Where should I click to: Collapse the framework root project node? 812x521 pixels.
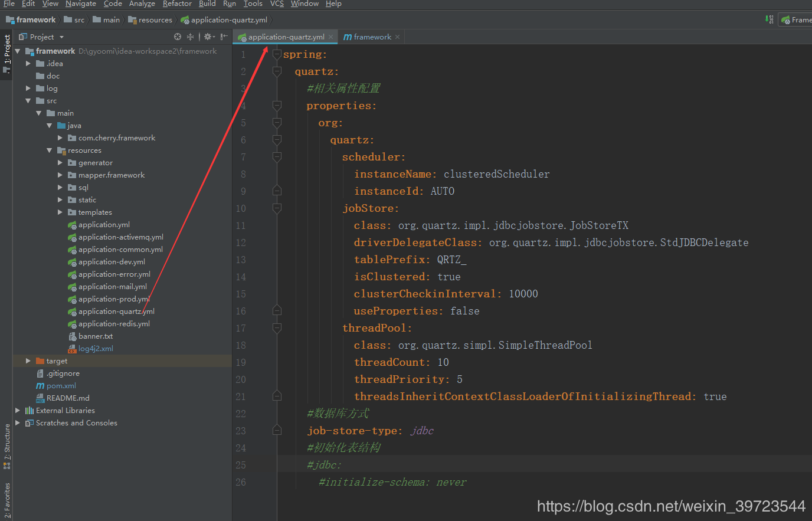coord(18,51)
